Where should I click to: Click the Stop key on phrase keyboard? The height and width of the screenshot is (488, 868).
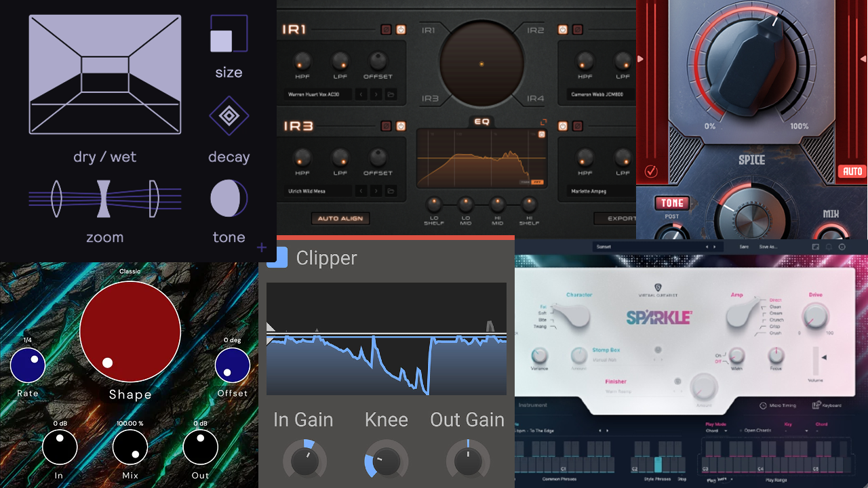coord(682,465)
